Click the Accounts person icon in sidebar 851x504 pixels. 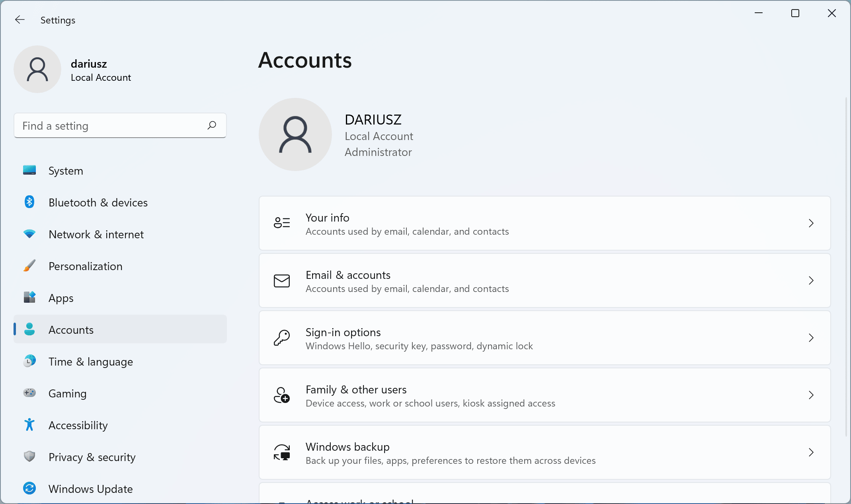click(x=29, y=329)
